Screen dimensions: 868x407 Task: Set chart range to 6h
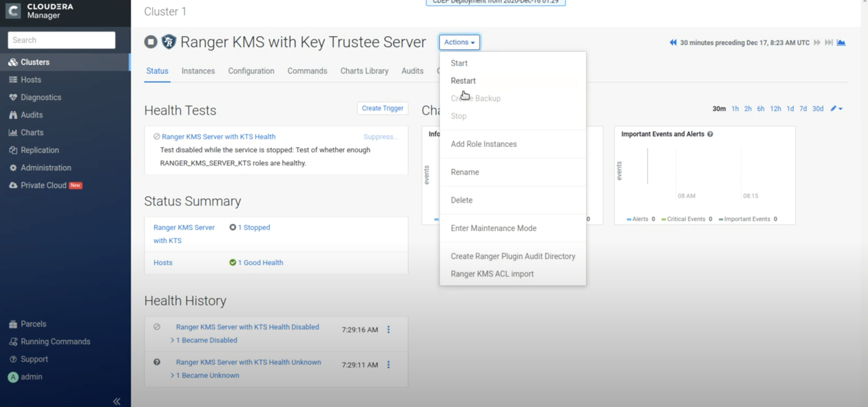pyautogui.click(x=760, y=108)
